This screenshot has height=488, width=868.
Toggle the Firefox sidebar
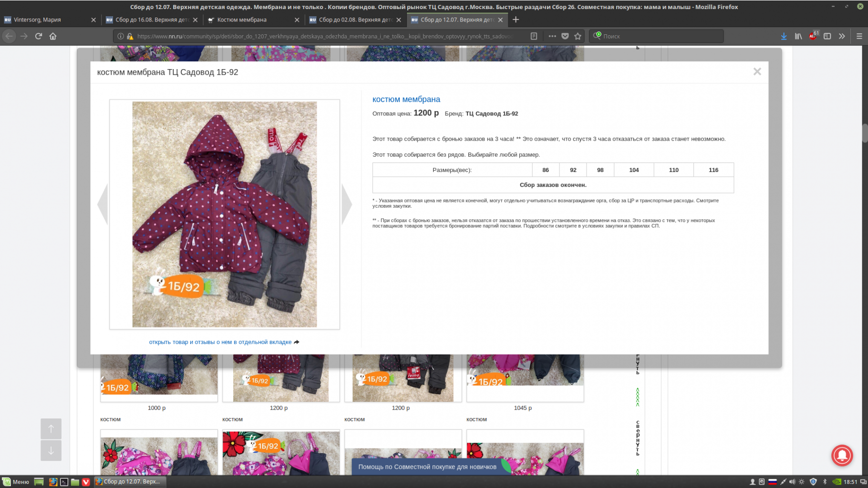[827, 36]
